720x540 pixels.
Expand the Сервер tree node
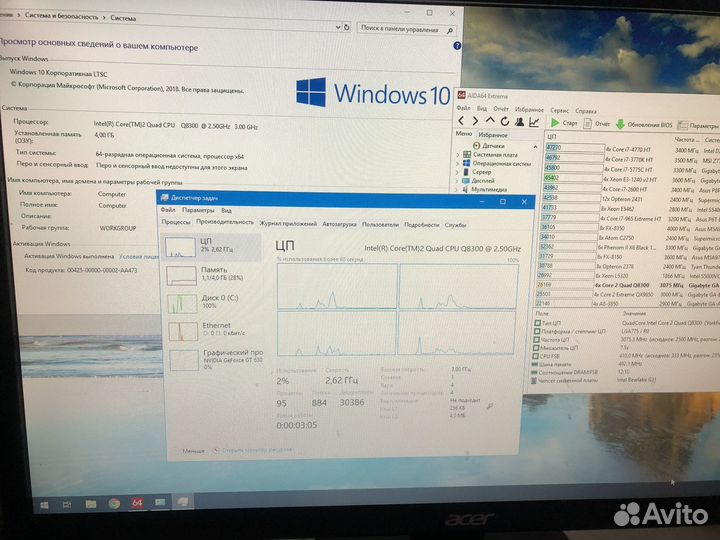(458, 172)
